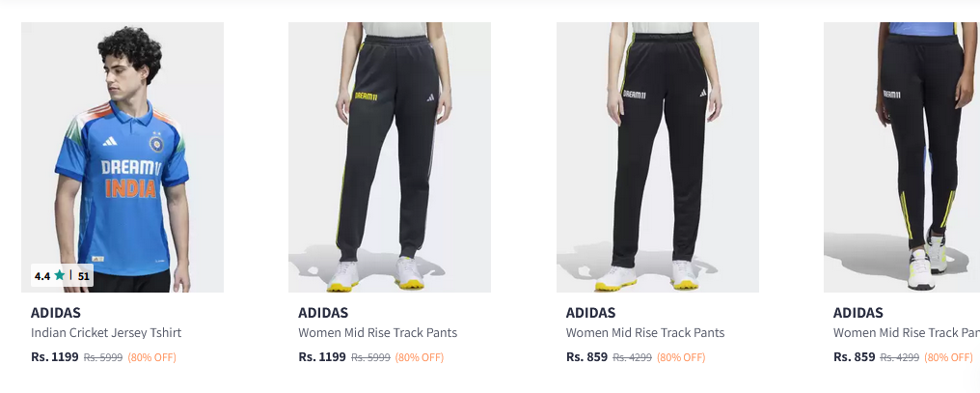The image size is (980, 393).
Task: Open the fourth product's truncated track pants title
Action: (x=906, y=333)
